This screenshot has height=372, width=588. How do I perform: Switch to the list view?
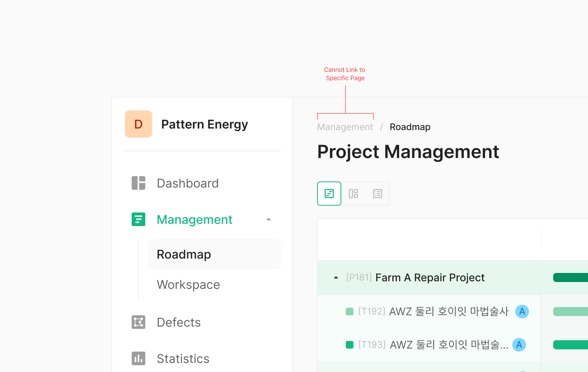coord(378,194)
